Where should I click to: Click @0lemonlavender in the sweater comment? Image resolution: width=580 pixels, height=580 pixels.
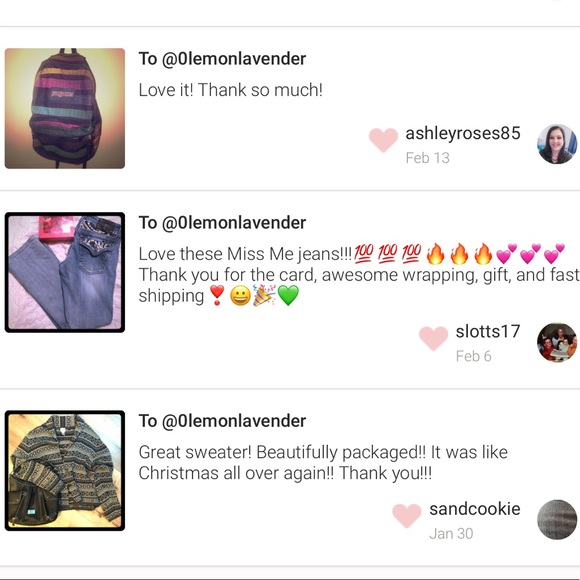pos(234,421)
